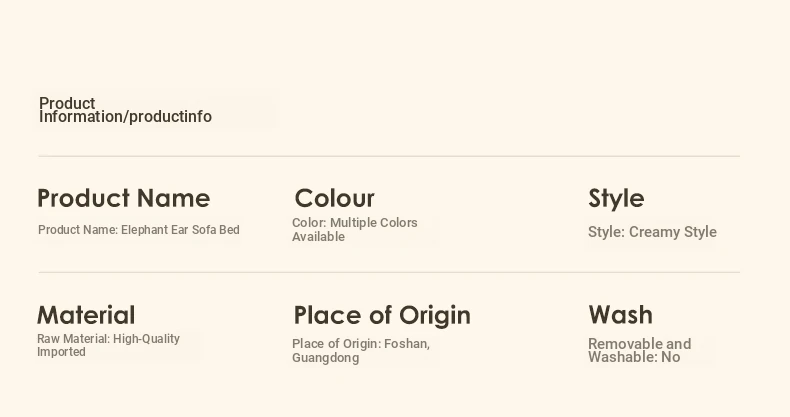Screen dimensions: 790x417
Task: Select the Product Name heading
Action: (123, 198)
